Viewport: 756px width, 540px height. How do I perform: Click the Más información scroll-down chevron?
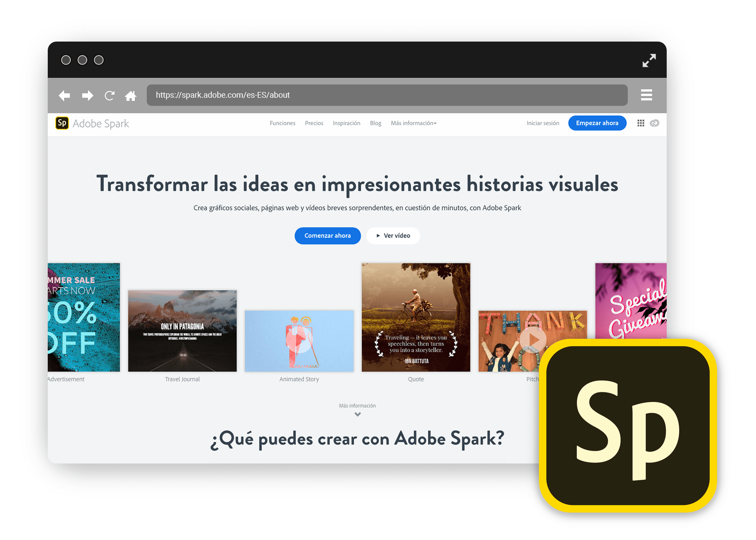click(358, 414)
